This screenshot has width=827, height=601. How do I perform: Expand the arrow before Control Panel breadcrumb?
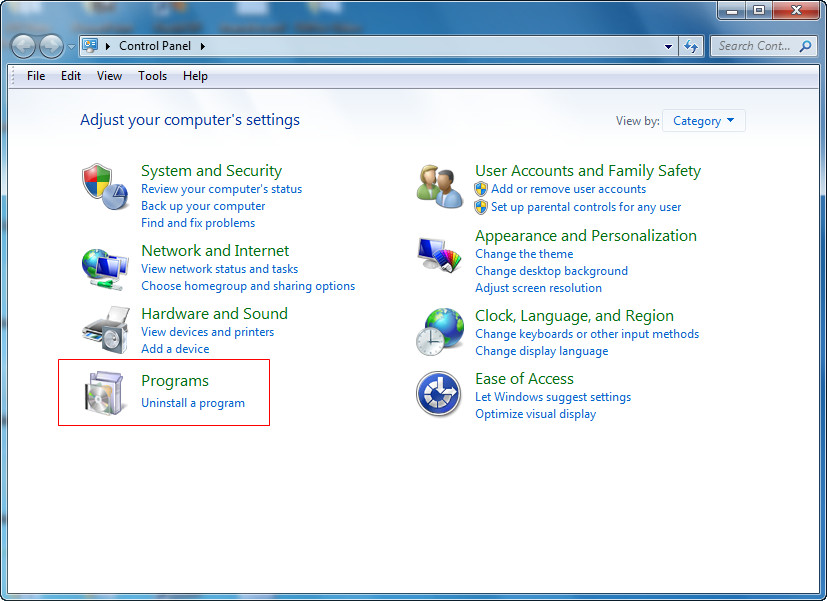(108, 46)
